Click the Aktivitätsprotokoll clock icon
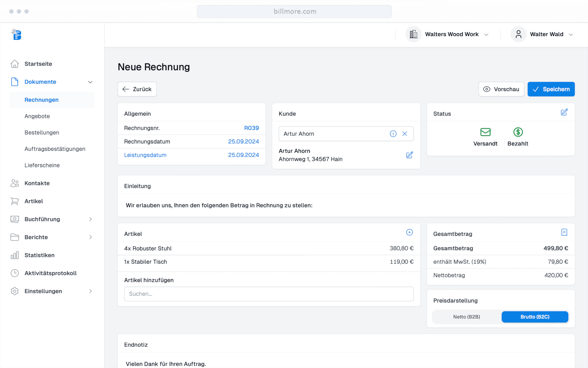The height and width of the screenshot is (368, 588). [x=15, y=273]
